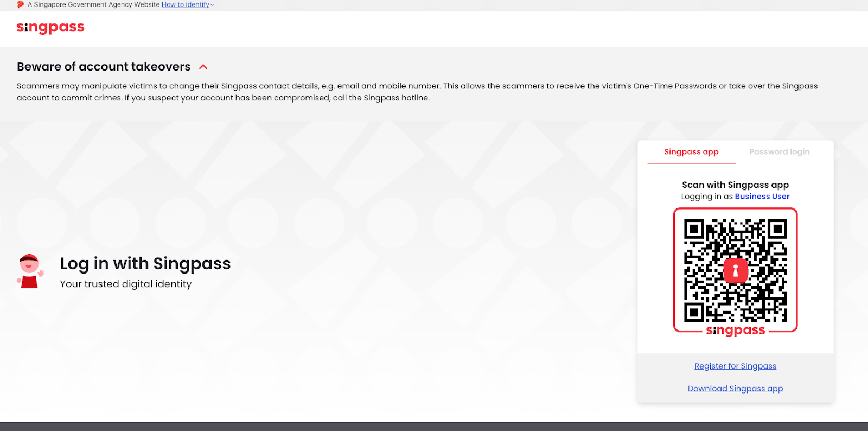
Task: Click the Singpass logo in the header
Action: tap(50, 27)
